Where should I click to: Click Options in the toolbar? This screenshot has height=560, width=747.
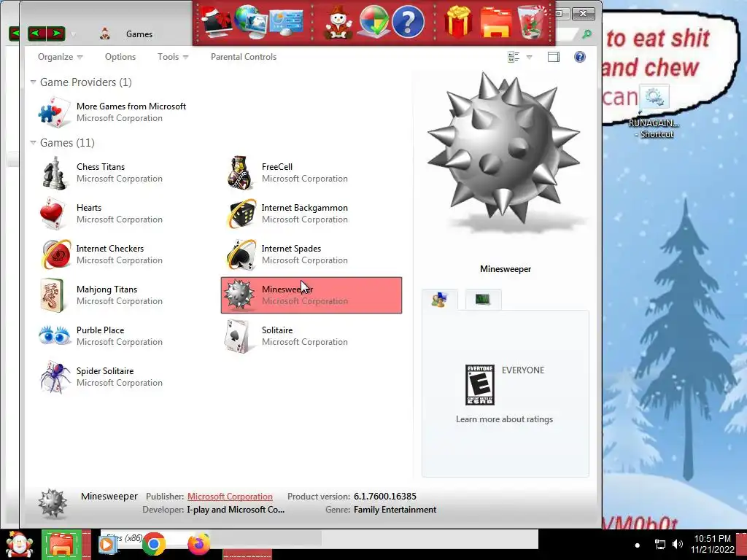click(x=120, y=57)
